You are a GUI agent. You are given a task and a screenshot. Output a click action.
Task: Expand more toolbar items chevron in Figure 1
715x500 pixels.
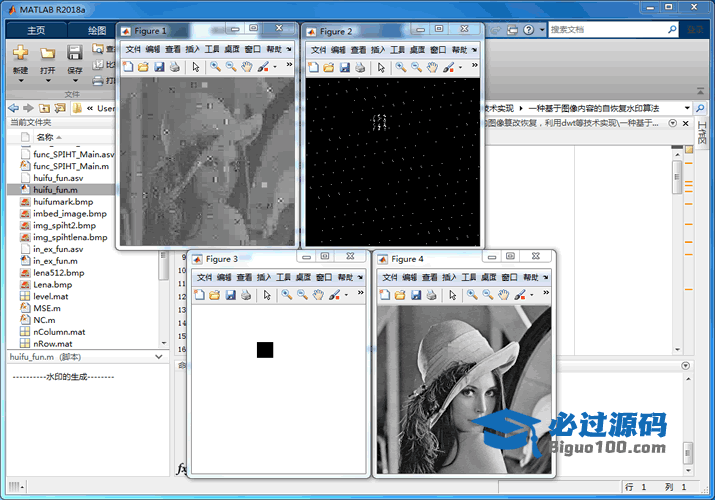(x=289, y=65)
